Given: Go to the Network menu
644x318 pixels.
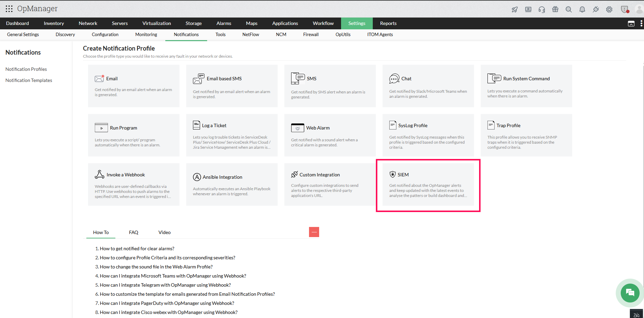Looking at the screenshot, I should pos(88,23).
